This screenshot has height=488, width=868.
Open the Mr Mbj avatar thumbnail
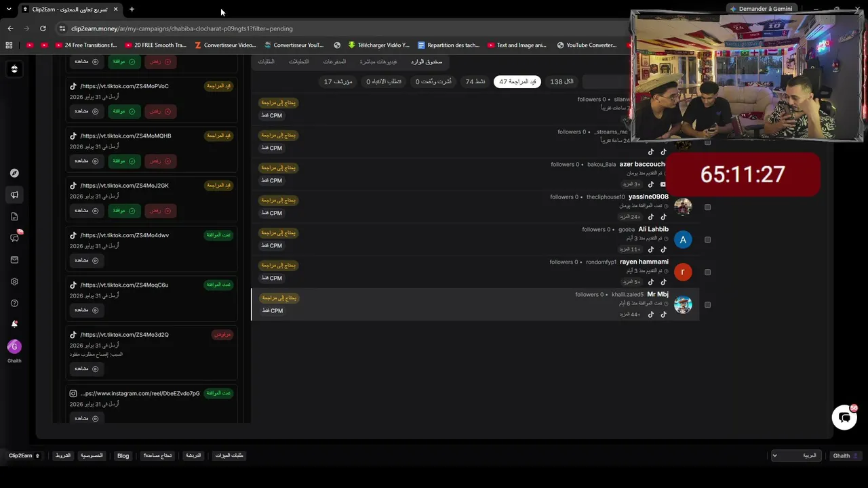[x=683, y=304]
